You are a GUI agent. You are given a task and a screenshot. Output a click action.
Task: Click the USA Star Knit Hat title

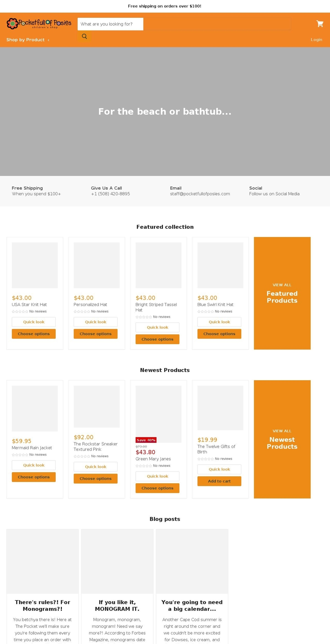click(29, 305)
